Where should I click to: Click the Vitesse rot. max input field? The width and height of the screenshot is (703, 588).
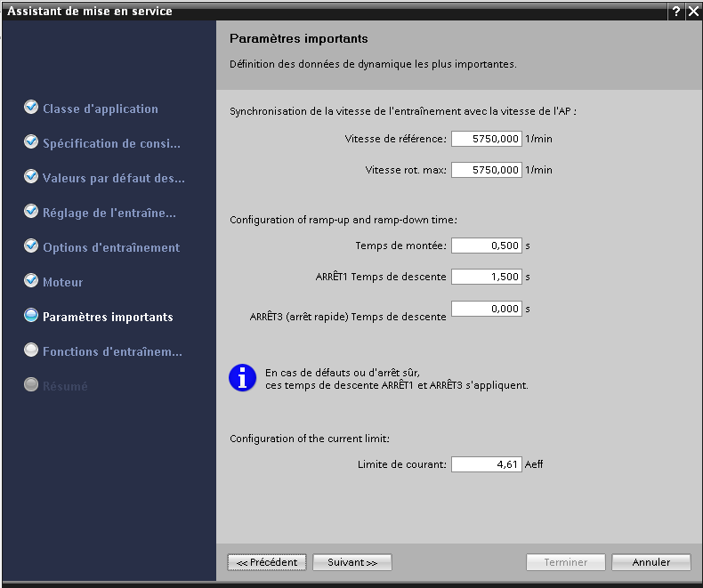486,170
